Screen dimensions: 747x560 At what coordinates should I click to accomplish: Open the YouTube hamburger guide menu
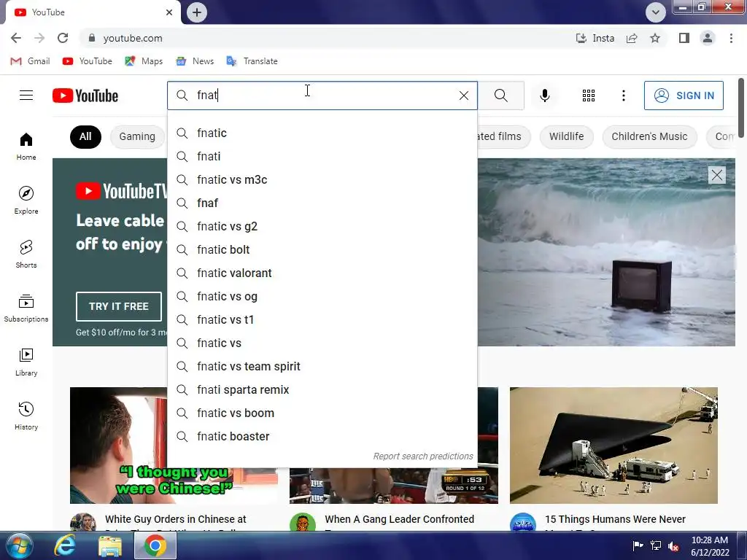[26, 96]
